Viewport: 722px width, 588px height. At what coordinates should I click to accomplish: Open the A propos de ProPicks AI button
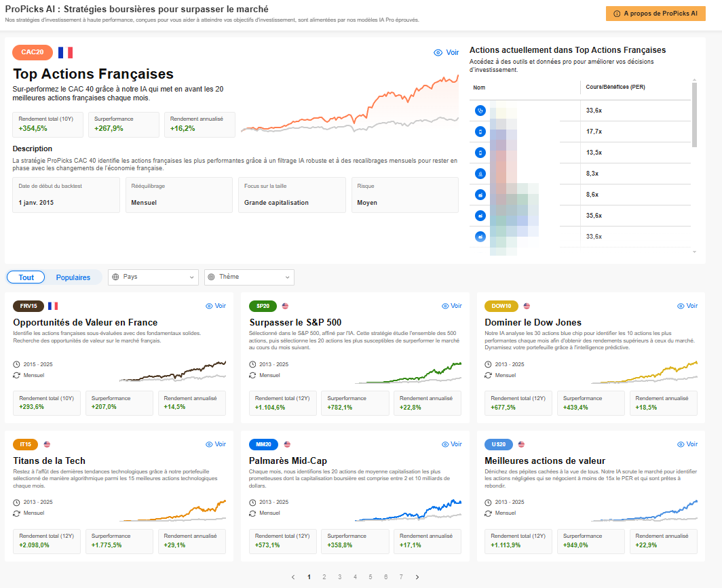(655, 14)
